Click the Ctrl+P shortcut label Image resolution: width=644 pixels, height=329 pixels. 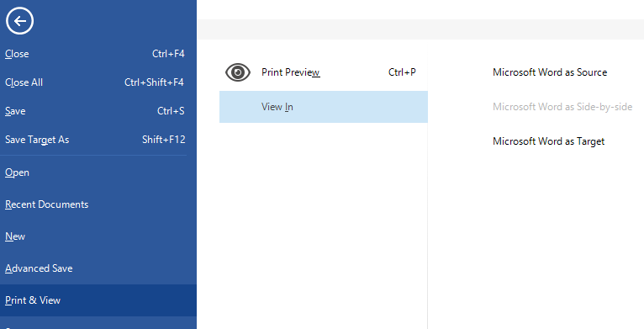click(x=402, y=72)
